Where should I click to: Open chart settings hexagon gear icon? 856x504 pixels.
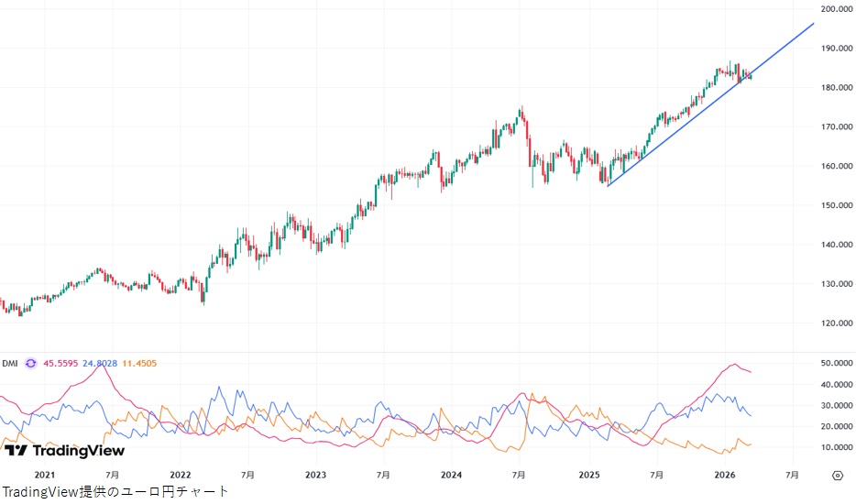coord(837,475)
